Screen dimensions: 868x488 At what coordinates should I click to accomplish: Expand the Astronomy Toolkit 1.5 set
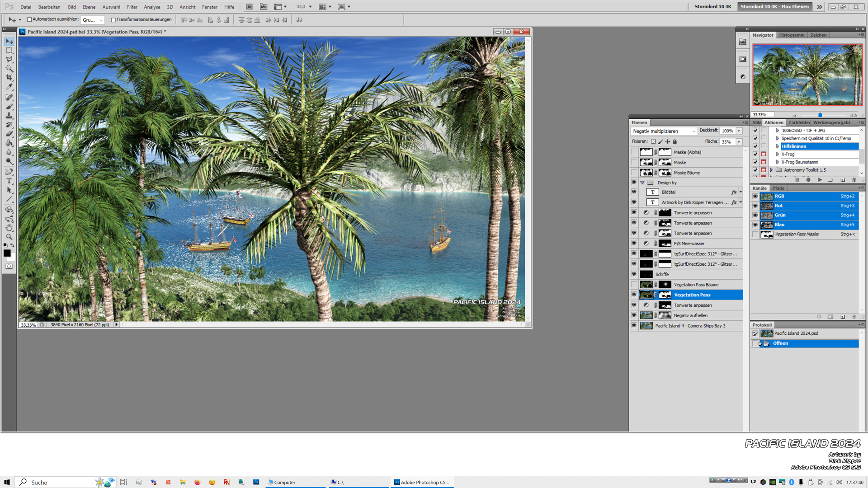(x=771, y=170)
